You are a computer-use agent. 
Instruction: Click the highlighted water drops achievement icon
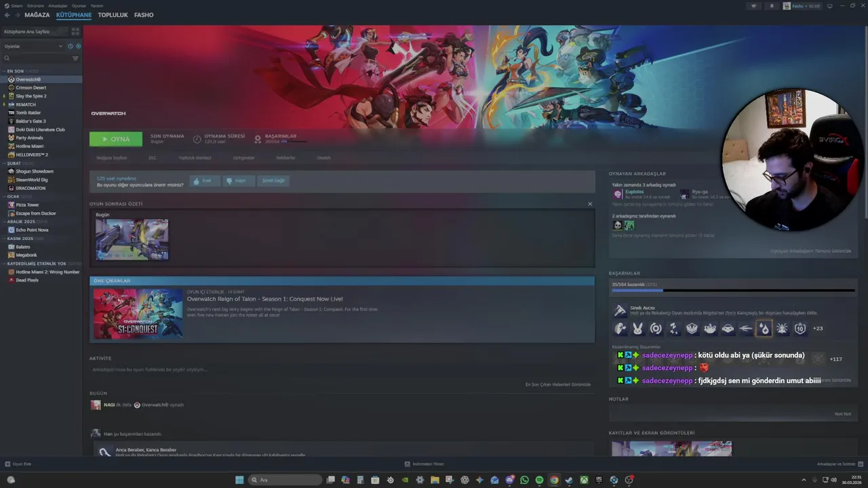point(764,329)
